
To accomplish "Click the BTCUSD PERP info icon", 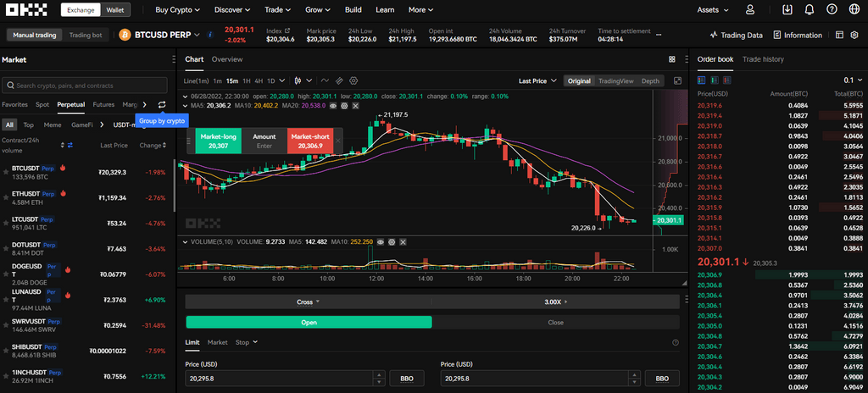I will pos(210,35).
